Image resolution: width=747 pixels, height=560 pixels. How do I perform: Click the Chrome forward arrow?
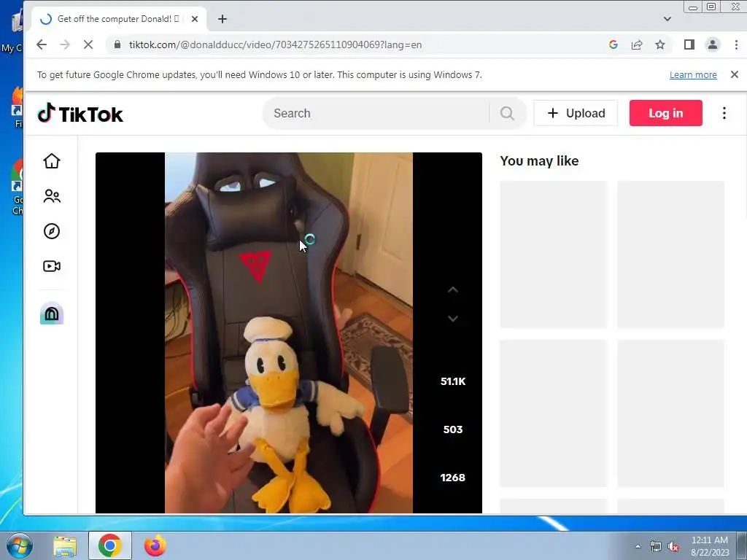(x=65, y=44)
